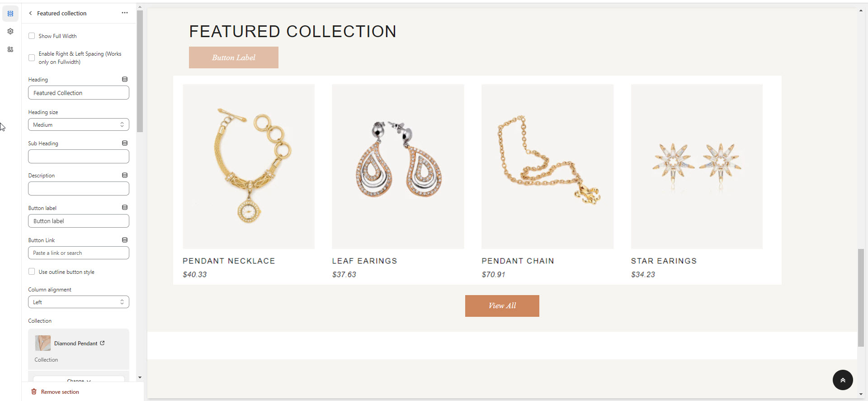868x401 pixels.
Task: Open the Heading size dropdown
Action: [x=79, y=124]
